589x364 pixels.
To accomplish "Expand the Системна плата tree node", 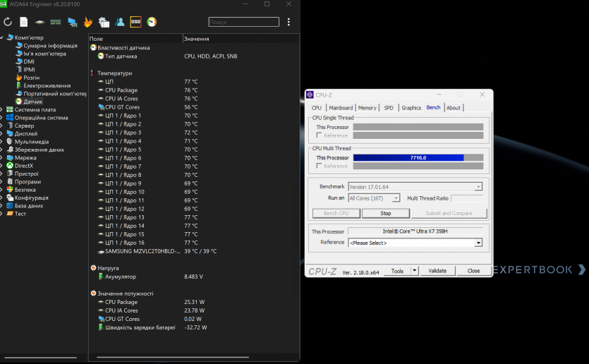I will click(x=3, y=109).
